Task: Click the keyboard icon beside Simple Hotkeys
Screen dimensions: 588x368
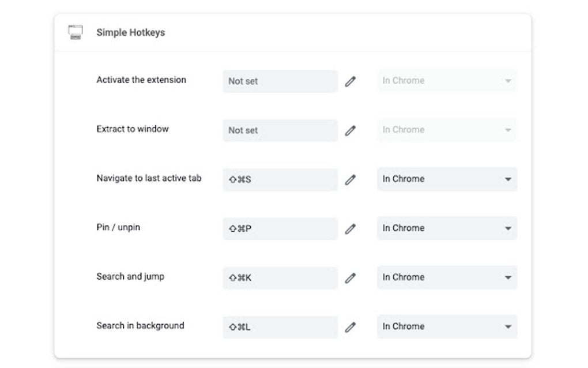Action: 74,32
